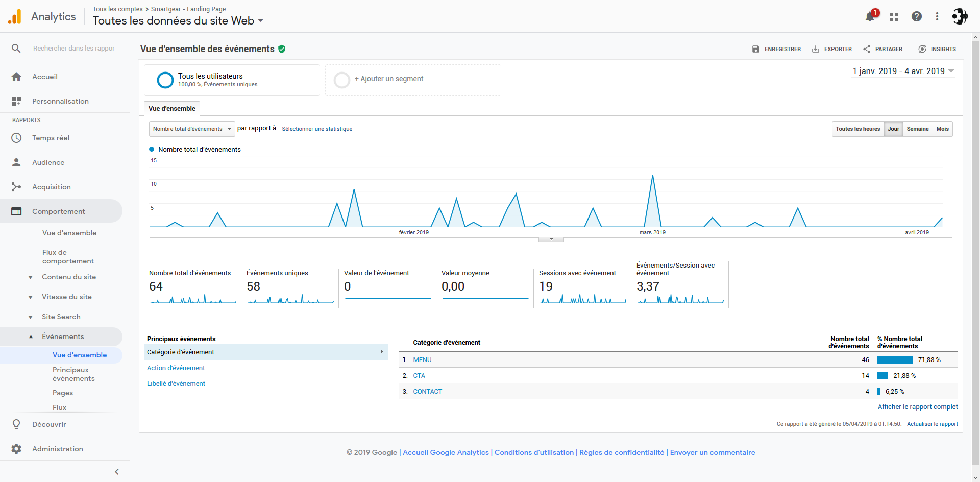Click the Exporter download icon
This screenshot has width=980, height=482.
(816, 49)
